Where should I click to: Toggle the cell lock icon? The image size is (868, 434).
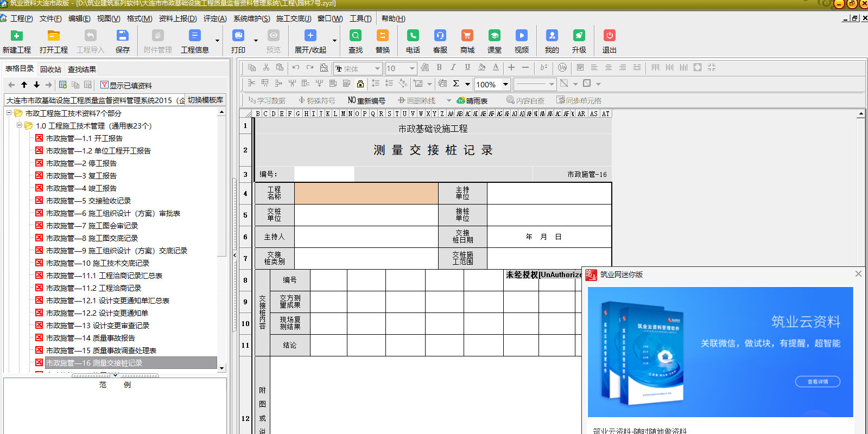pos(360,84)
